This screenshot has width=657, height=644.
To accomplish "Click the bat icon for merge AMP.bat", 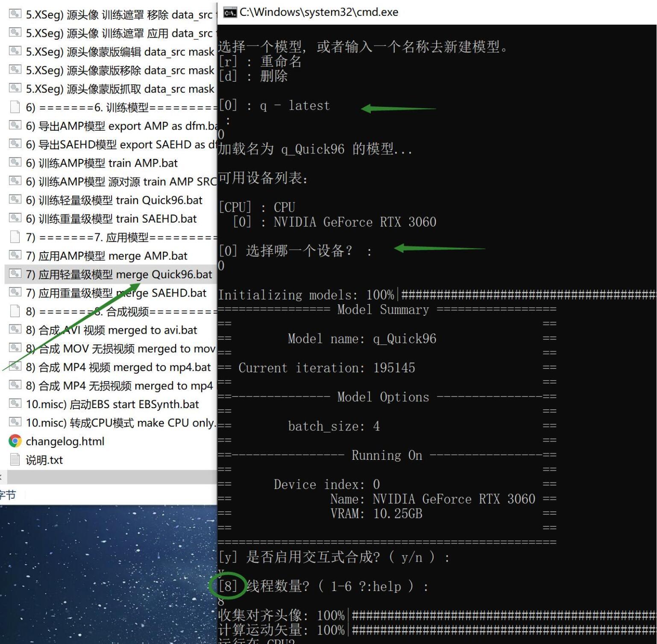I will tap(15, 255).
